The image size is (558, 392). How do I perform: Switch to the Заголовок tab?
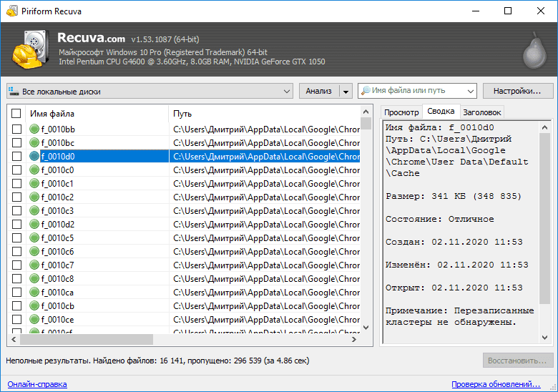point(482,112)
